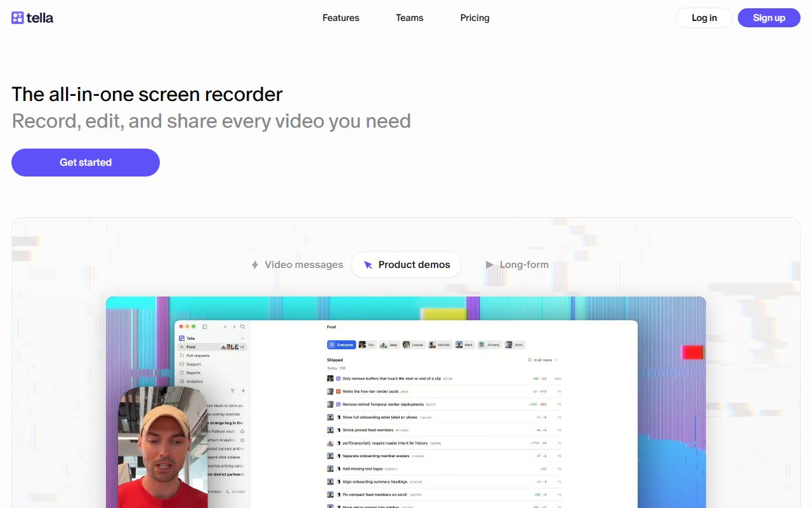
Task: Click the tella logo in the header
Action: tap(32, 18)
